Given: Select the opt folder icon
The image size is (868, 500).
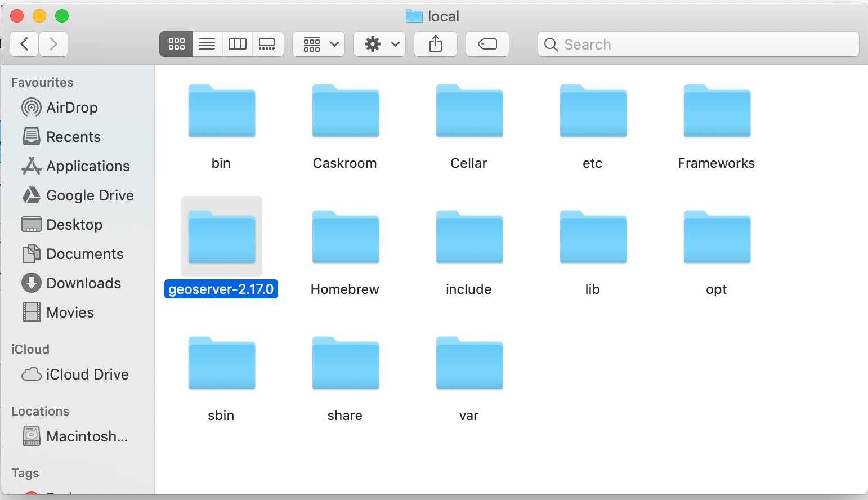Looking at the screenshot, I should (x=717, y=237).
